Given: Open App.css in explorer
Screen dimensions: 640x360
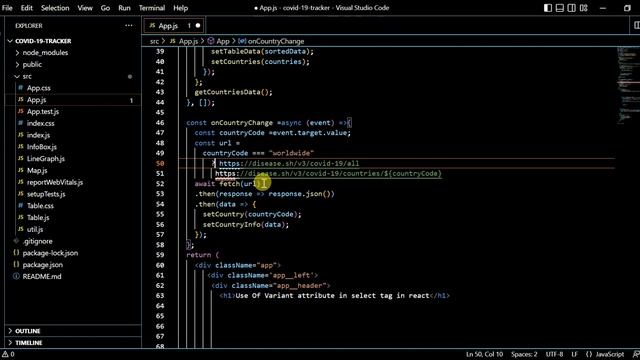Looking at the screenshot, I should click(x=39, y=88).
